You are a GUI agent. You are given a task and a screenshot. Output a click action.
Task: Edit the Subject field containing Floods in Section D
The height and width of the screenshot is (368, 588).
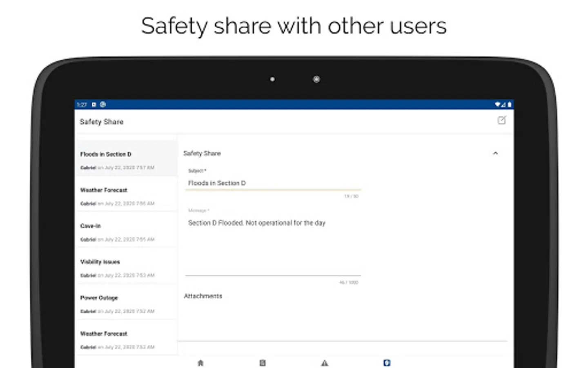click(273, 183)
